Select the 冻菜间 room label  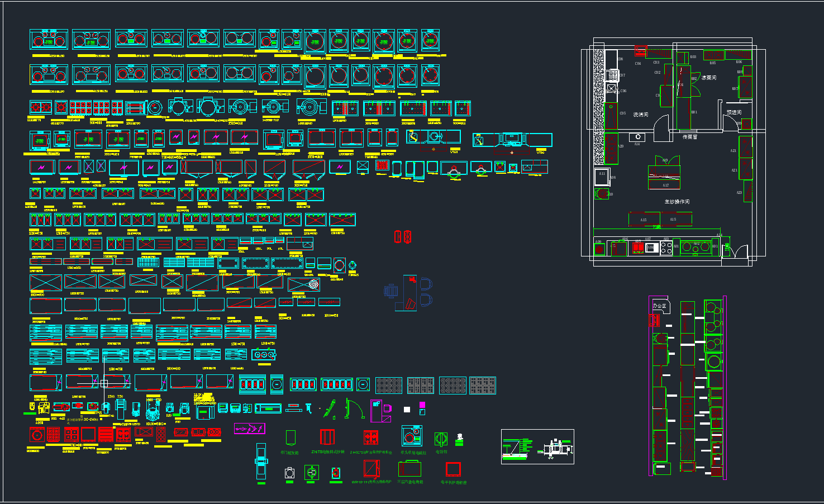(709, 78)
